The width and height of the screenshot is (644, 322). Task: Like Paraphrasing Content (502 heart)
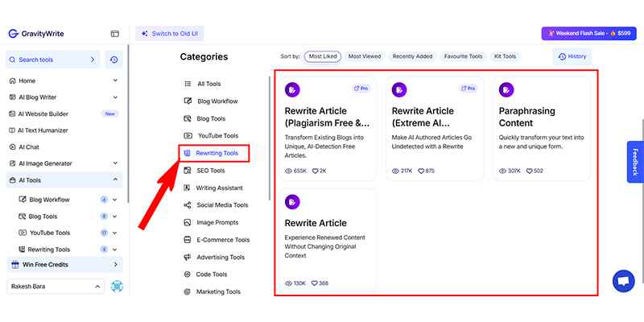coord(530,171)
